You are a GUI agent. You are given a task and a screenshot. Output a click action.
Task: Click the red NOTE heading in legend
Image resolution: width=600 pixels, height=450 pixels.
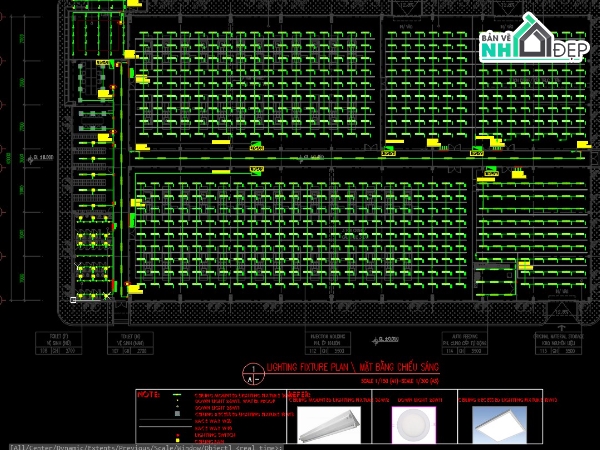coord(147,395)
